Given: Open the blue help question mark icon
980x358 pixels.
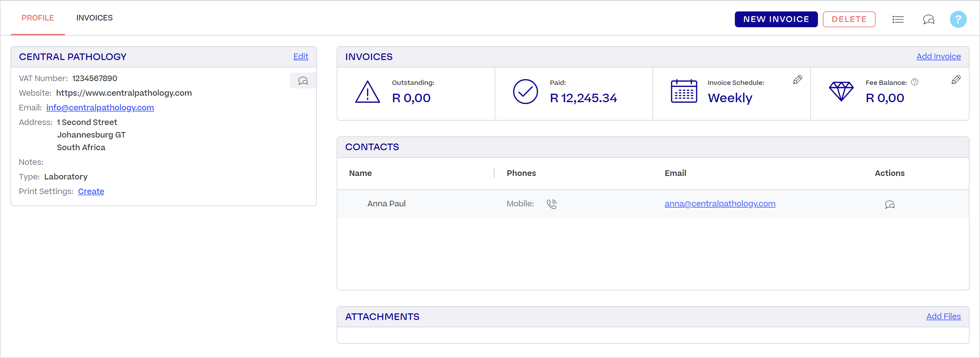Looking at the screenshot, I should (958, 19).
